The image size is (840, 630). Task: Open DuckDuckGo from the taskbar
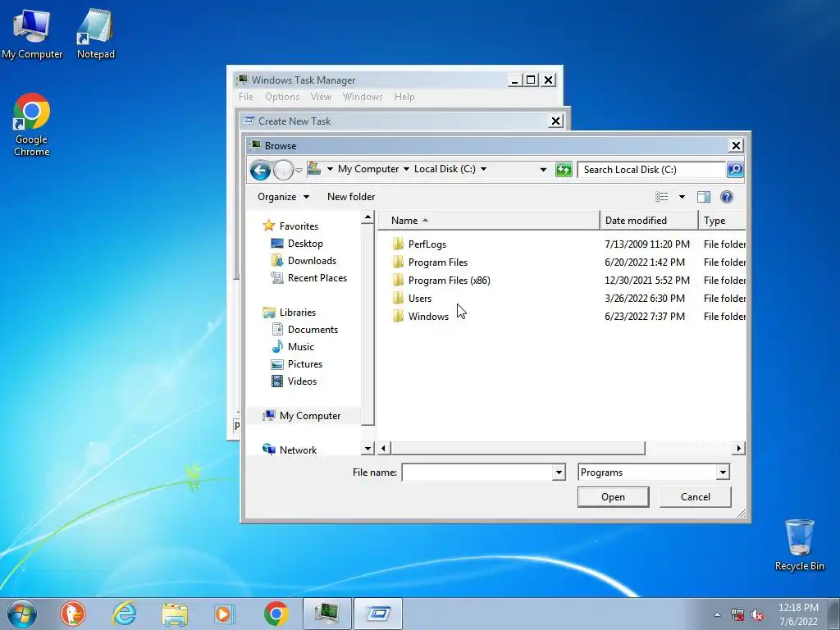click(73, 614)
